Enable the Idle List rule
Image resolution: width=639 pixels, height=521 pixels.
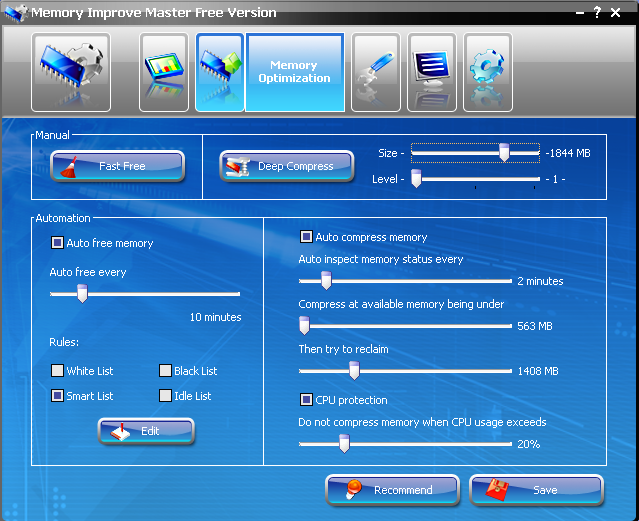165,395
